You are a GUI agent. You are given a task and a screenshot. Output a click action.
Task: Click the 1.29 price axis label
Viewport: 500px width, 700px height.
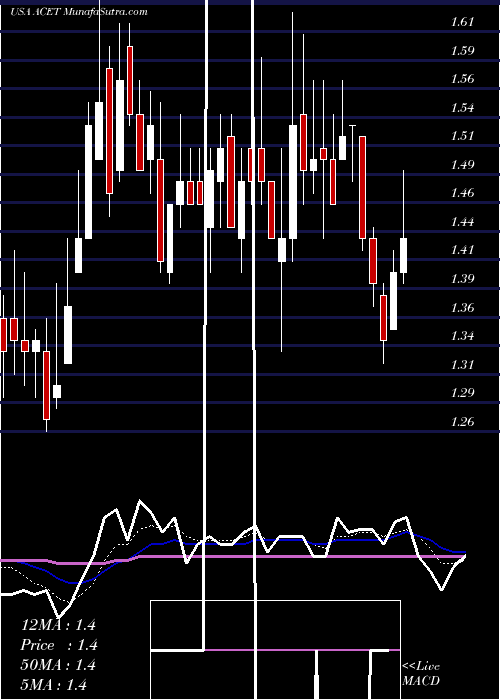click(462, 393)
